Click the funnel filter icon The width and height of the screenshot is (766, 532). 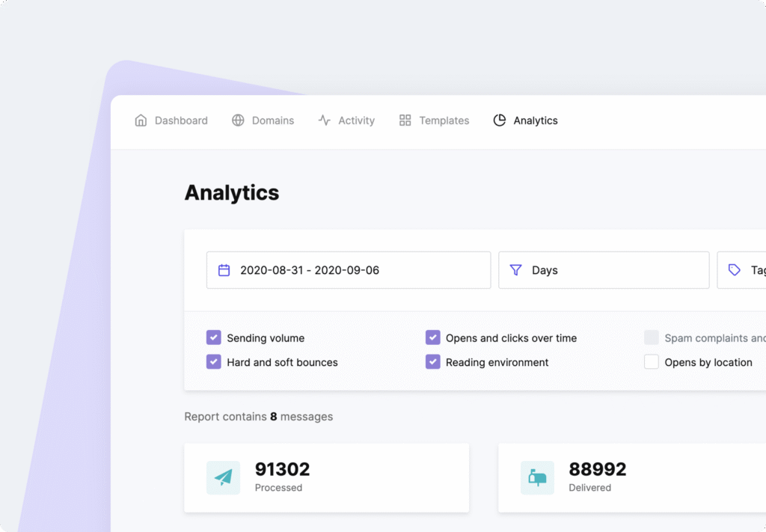pos(516,270)
